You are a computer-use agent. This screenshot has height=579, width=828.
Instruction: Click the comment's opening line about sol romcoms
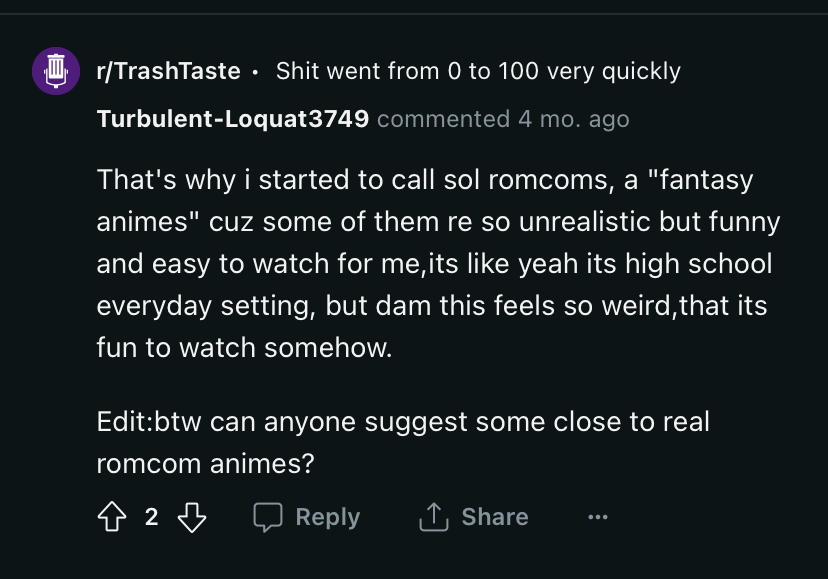(425, 180)
